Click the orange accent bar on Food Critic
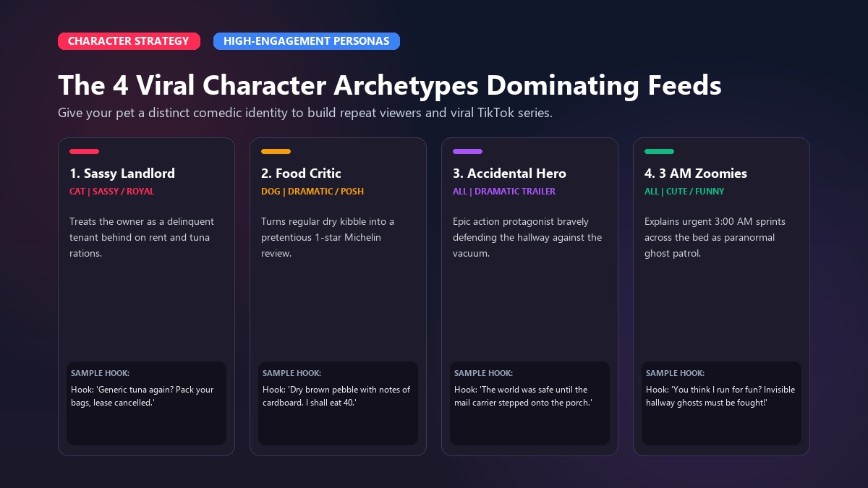 click(x=276, y=152)
